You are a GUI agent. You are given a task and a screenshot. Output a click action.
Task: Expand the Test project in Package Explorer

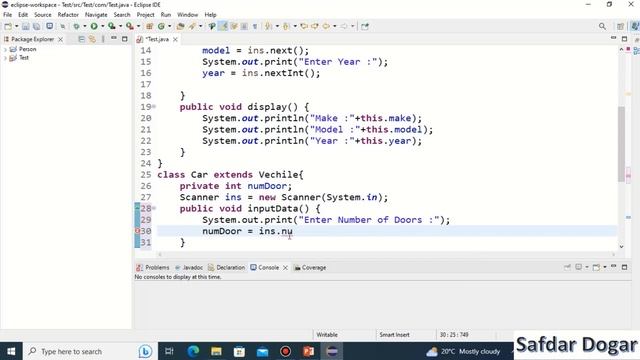(x=5, y=58)
